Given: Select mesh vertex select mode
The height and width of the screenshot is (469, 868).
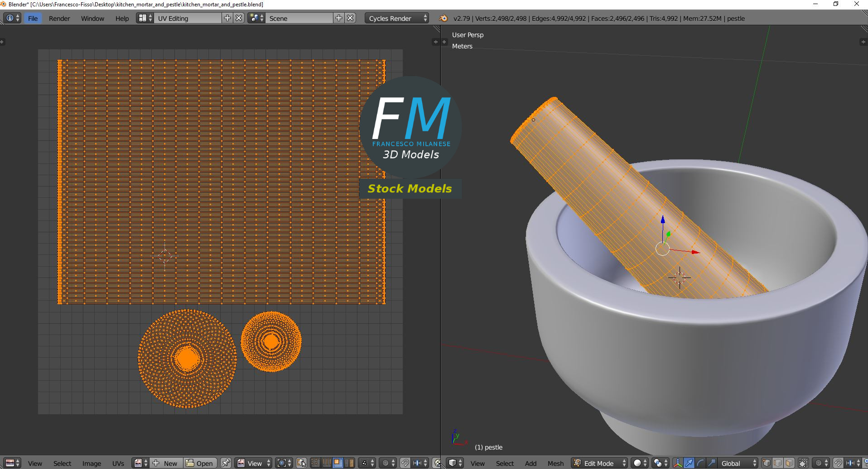Looking at the screenshot, I should (767, 463).
